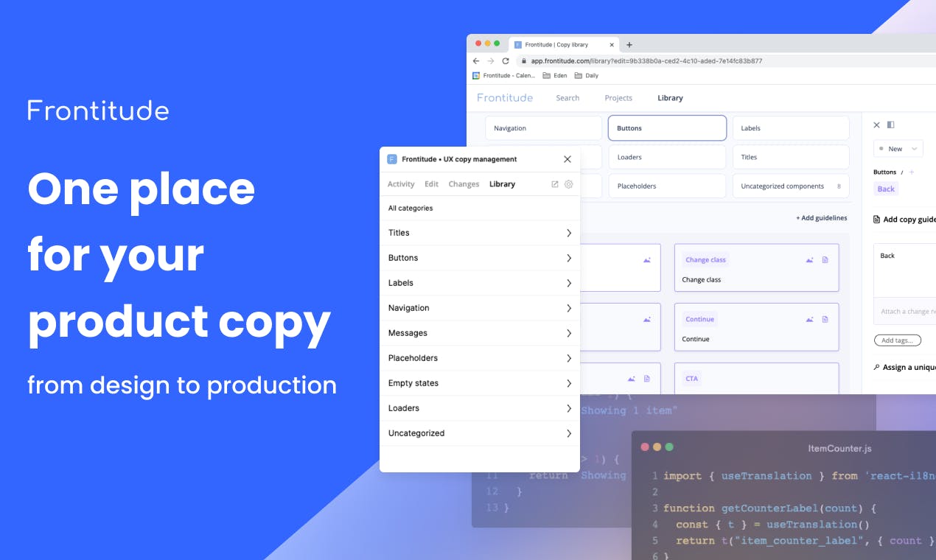The height and width of the screenshot is (560, 936).
Task: Open Projects in the web app navbar
Action: click(618, 98)
